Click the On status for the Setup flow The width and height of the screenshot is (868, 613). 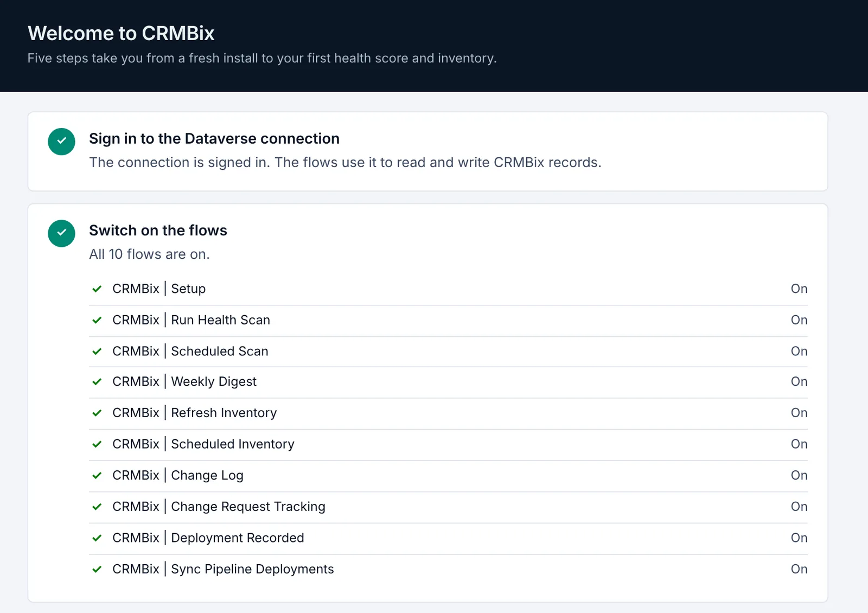[799, 289]
